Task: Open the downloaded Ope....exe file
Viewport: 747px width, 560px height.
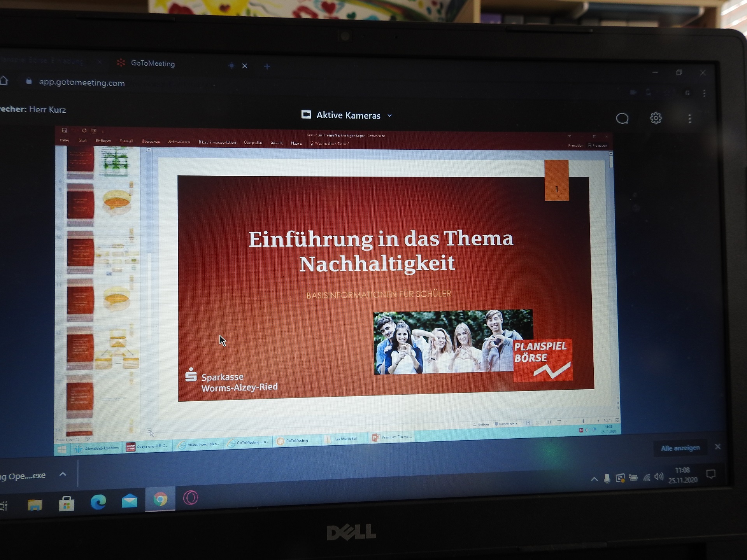Action: click(23, 476)
